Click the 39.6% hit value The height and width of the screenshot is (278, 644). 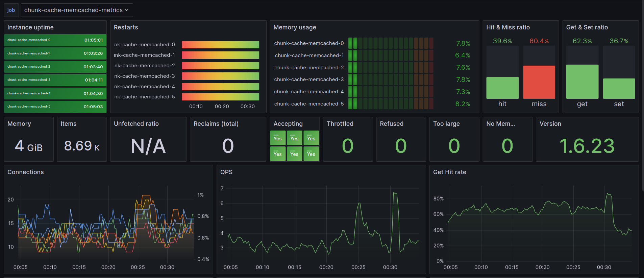click(502, 41)
